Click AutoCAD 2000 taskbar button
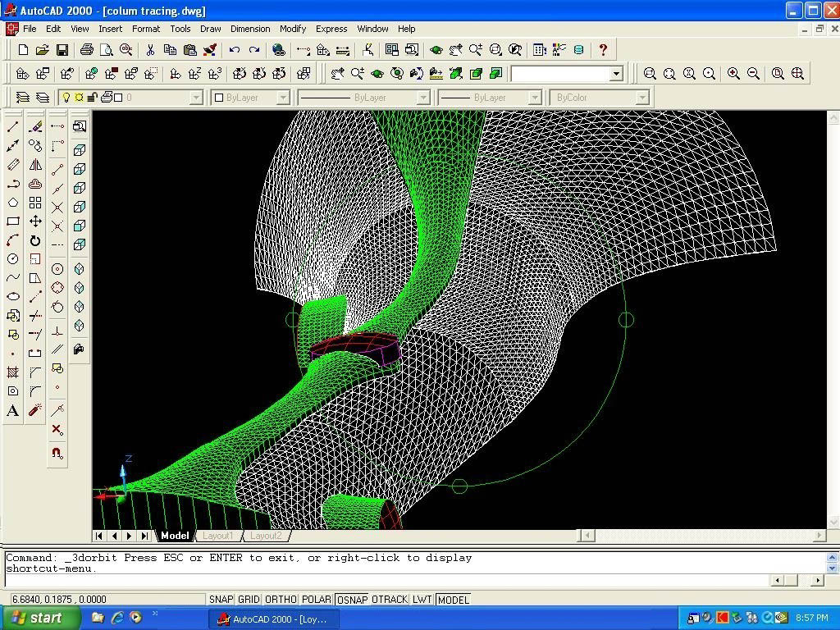Viewport: 840px width, 630px height. [273, 619]
